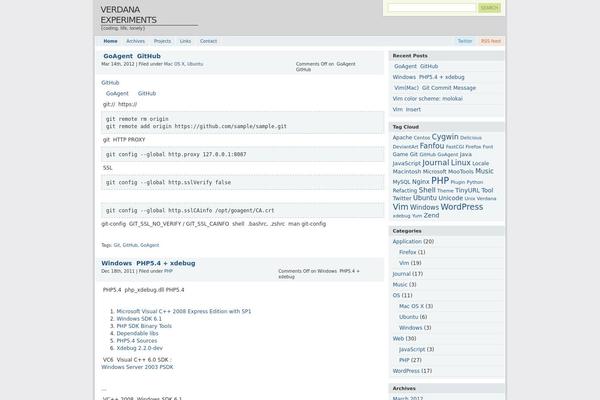This screenshot has height=400, width=600.
Task: Open the Contact navigation tab
Action: coord(208,41)
